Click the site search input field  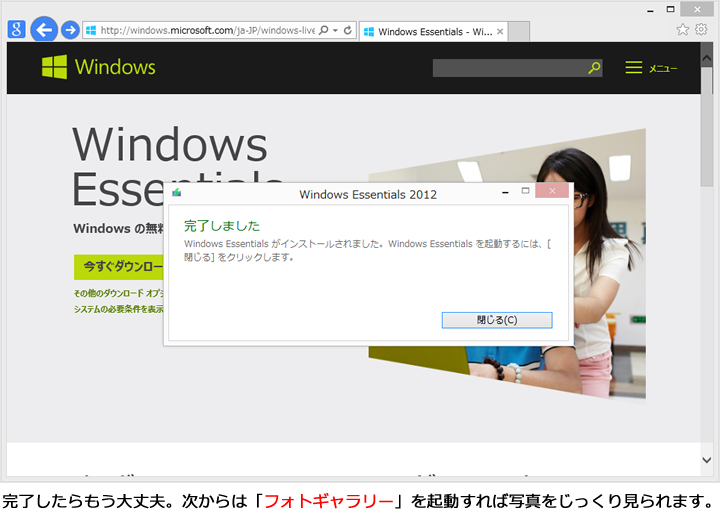pyautogui.click(x=509, y=68)
